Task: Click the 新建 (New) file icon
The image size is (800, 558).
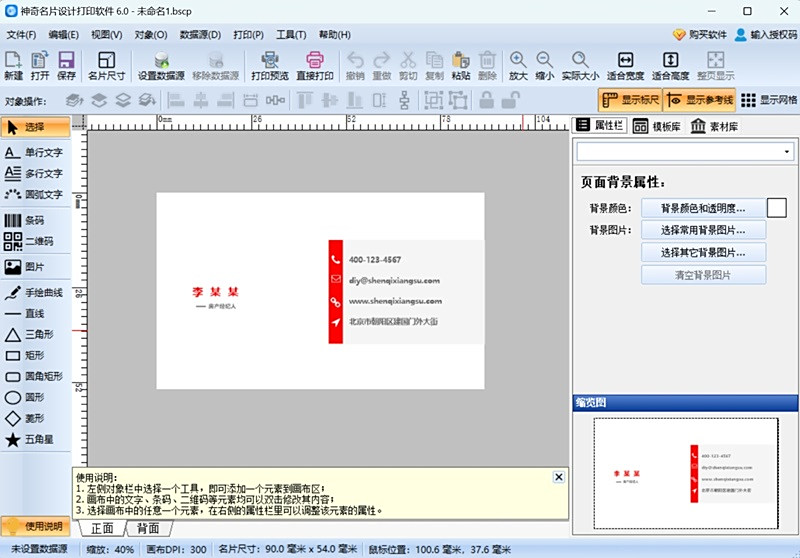Action: (x=13, y=65)
